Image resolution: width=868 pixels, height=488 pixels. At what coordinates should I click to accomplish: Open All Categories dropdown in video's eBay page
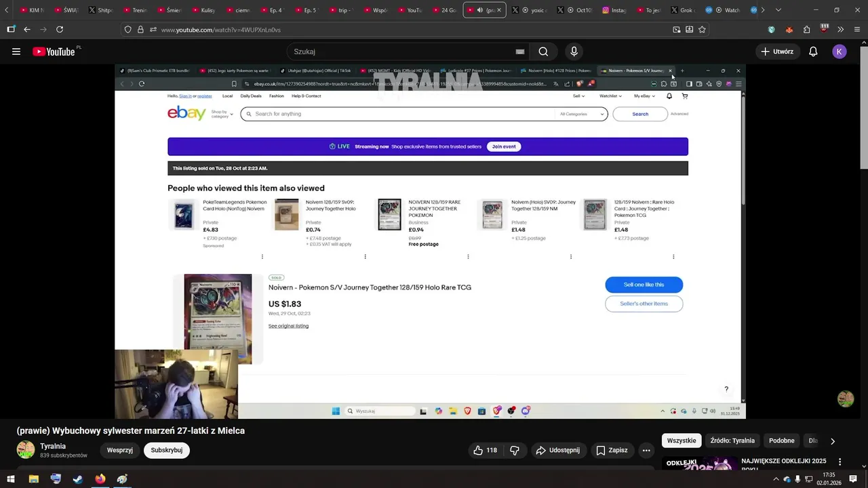[582, 114]
